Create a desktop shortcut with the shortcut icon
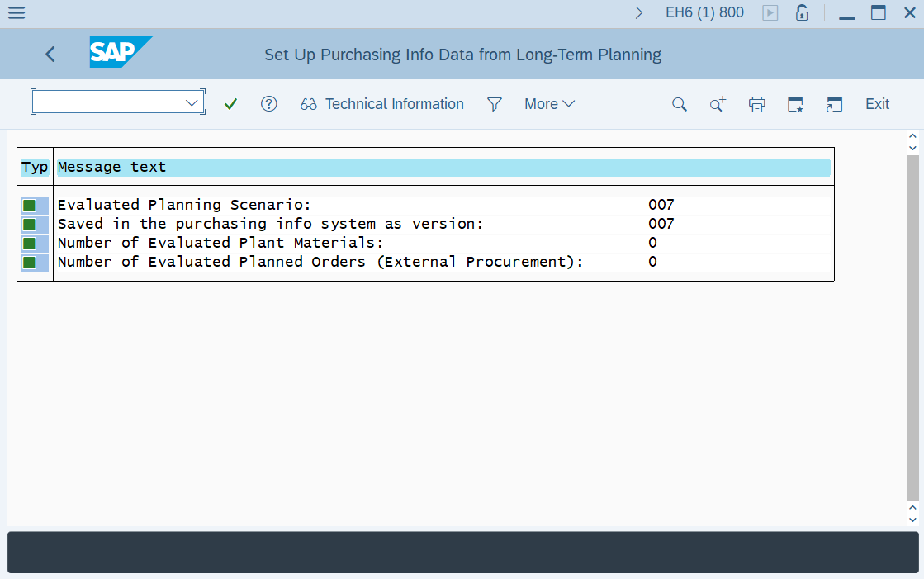Screen dimensions: 924x579 pyautogui.click(x=795, y=104)
